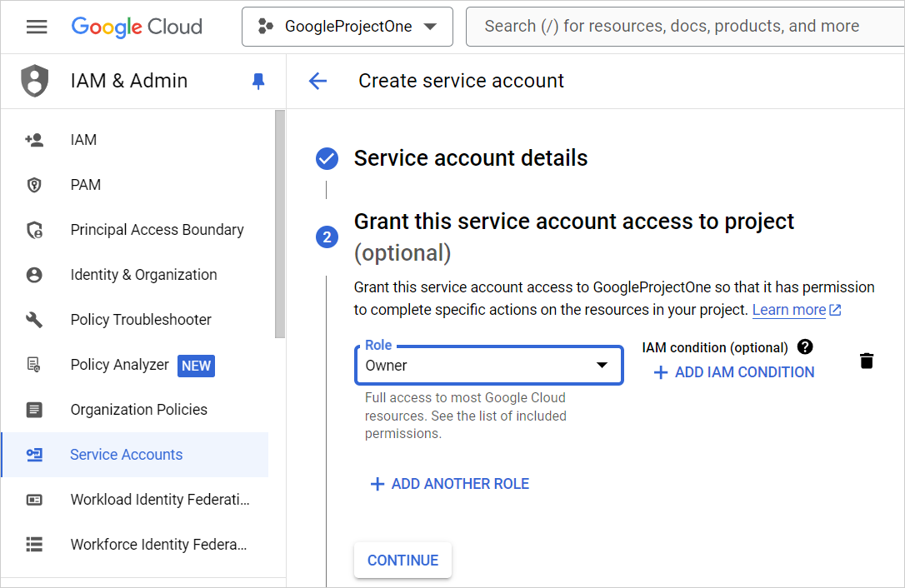Viewport: 905px width, 588px height.
Task: Go back using the left arrow
Action: coord(318,82)
